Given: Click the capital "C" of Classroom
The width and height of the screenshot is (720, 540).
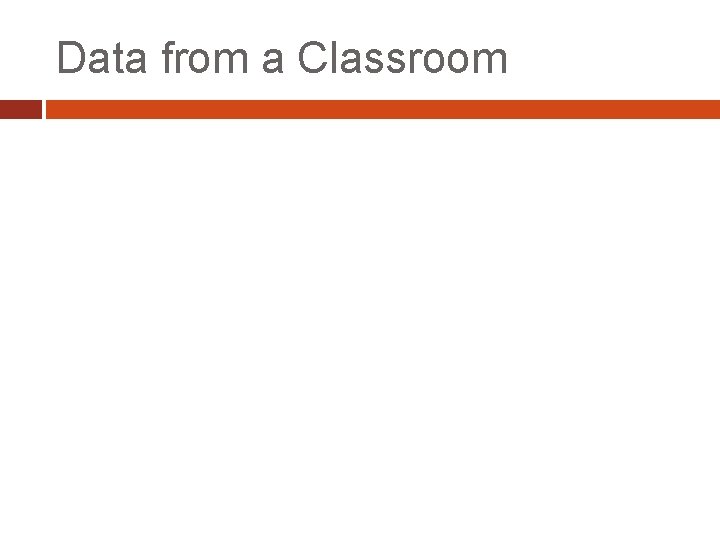Looking at the screenshot, I should point(313,58).
